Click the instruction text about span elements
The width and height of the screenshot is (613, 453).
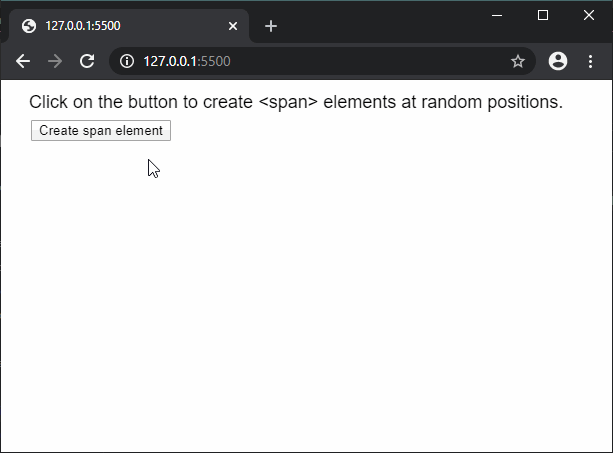[x=296, y=102]
